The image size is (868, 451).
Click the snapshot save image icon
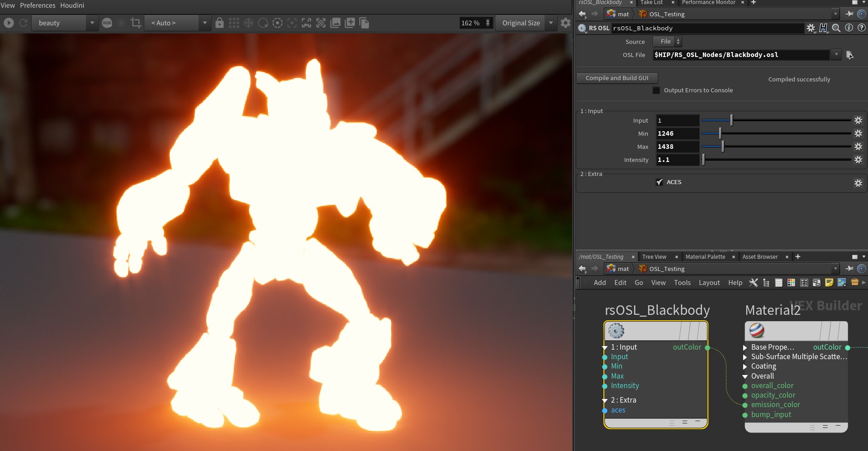(x=336, y=23)
